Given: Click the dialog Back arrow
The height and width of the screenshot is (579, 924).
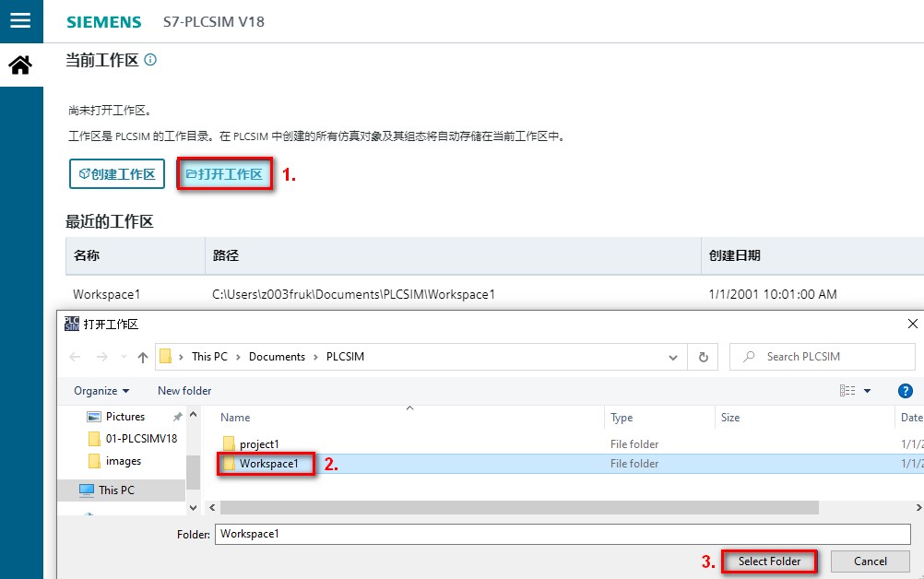Looking at the screenshot, I should (75, 357).
